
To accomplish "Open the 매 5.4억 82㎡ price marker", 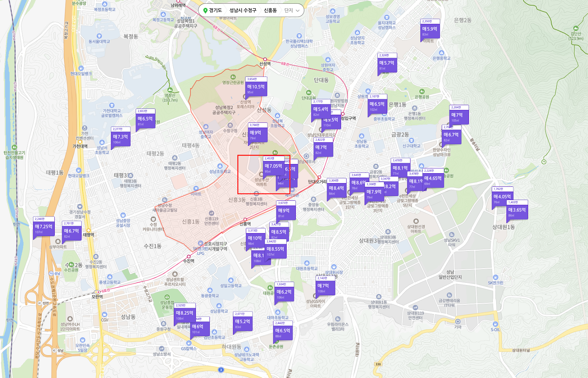I will point(320,109).
